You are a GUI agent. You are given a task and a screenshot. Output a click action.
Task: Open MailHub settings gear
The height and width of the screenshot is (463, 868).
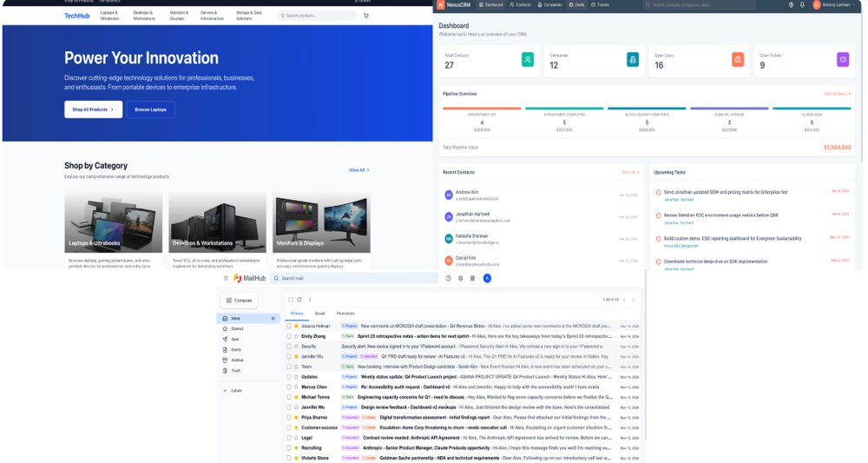coord(461,278)
